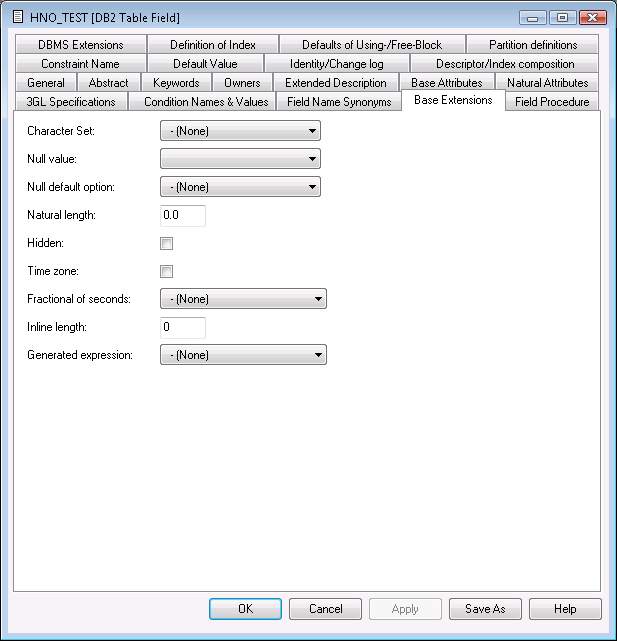
Task: Expand the Null value dropdown
Action: click(240, 159)
